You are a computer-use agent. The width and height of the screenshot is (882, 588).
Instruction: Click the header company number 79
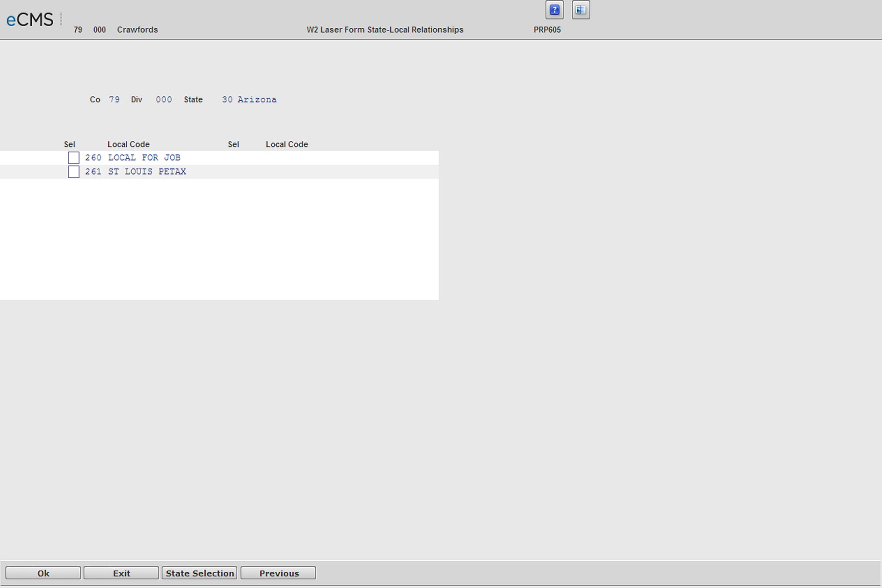point(78,30)
